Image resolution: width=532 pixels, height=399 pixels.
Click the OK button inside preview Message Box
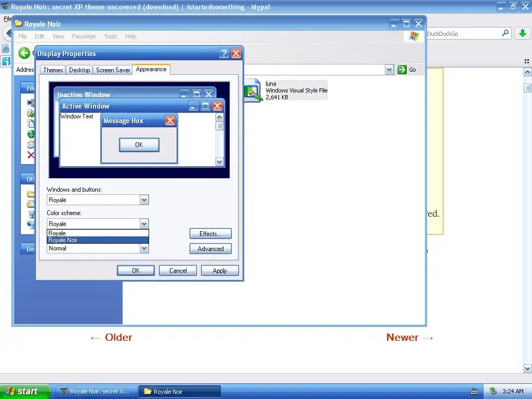point(139,144)
